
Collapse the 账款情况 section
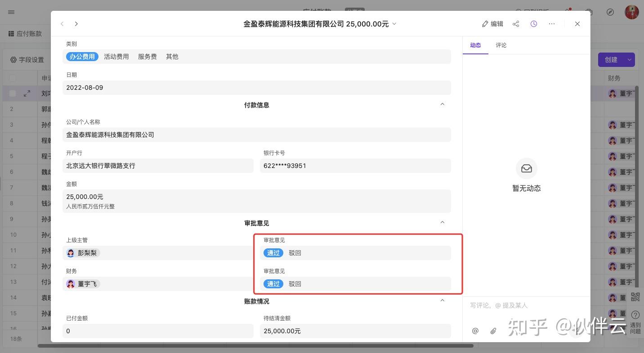pos(443,301)
